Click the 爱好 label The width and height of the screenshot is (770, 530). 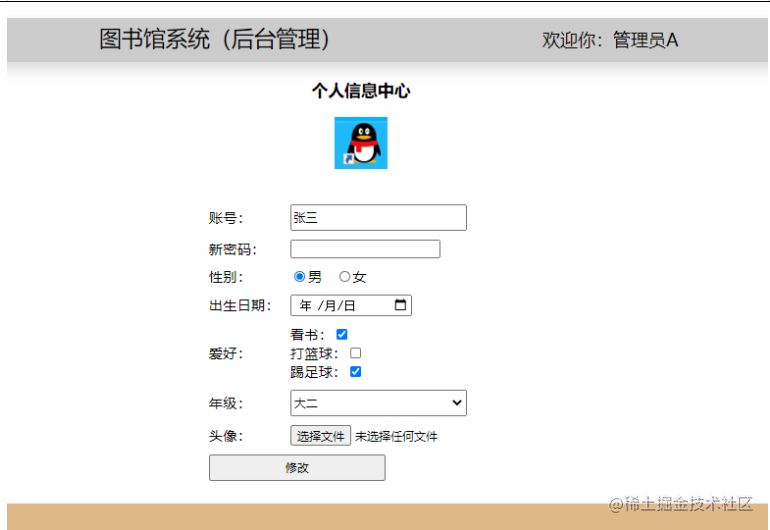(x=226, y=354)
